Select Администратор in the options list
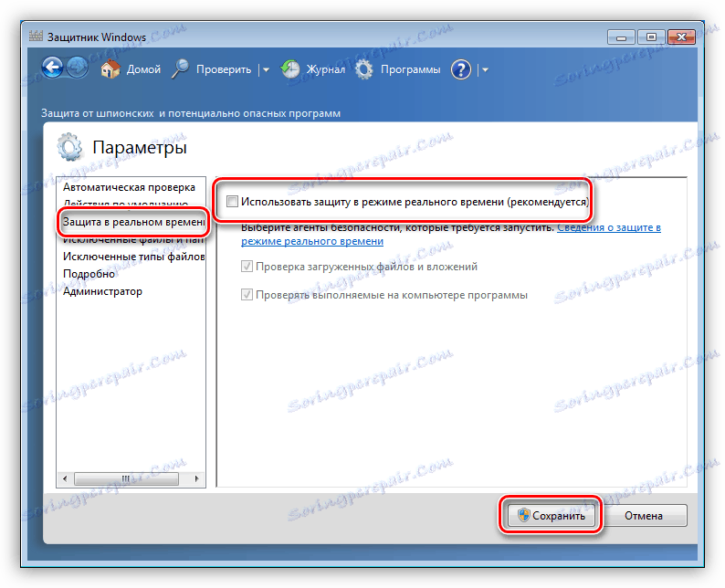Screen dimensions: 725x588 102,291
